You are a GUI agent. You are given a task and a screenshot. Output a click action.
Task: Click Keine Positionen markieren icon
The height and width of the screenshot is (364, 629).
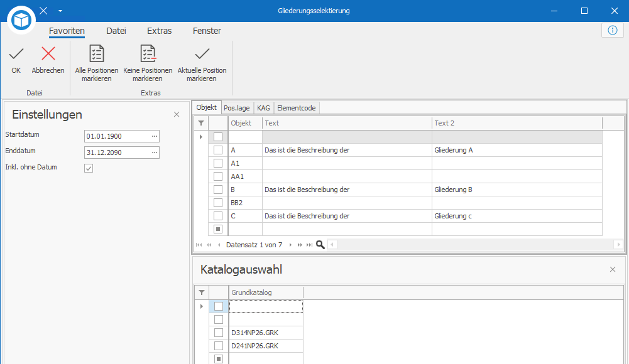148,54
